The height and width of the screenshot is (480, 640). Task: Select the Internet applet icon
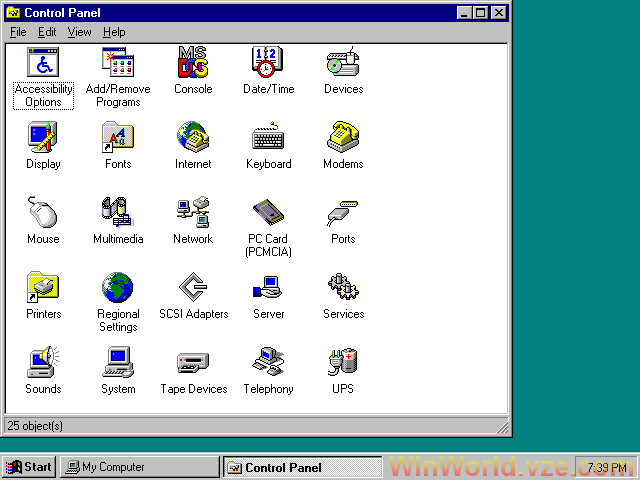point(193,137)
